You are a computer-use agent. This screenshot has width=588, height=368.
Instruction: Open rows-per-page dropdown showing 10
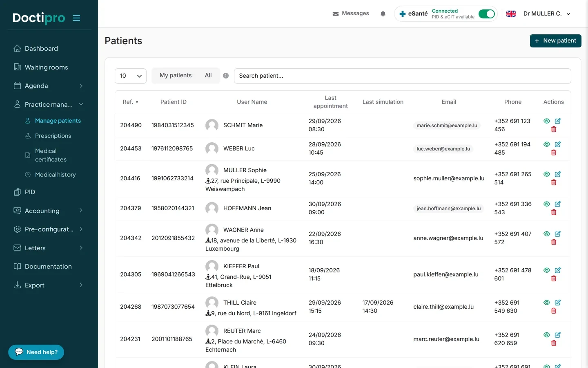pyautogui.click(x=131, y=76)
